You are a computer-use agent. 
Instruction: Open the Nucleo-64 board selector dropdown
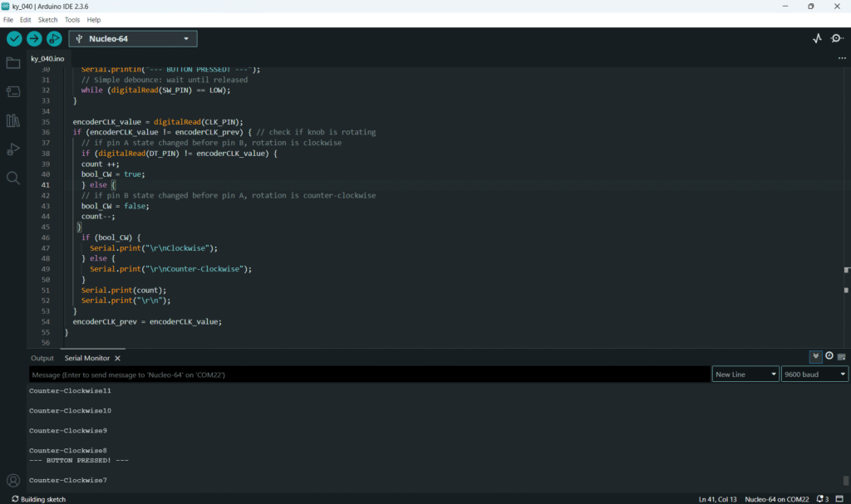133,39
